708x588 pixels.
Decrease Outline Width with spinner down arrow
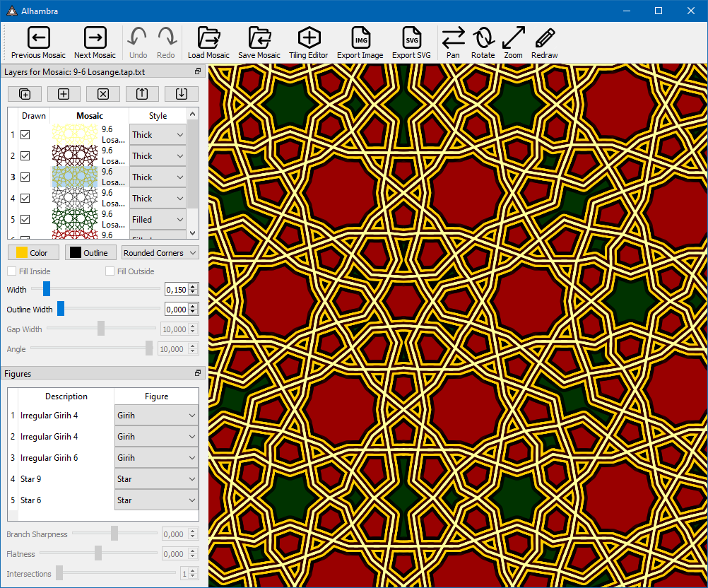193,312
